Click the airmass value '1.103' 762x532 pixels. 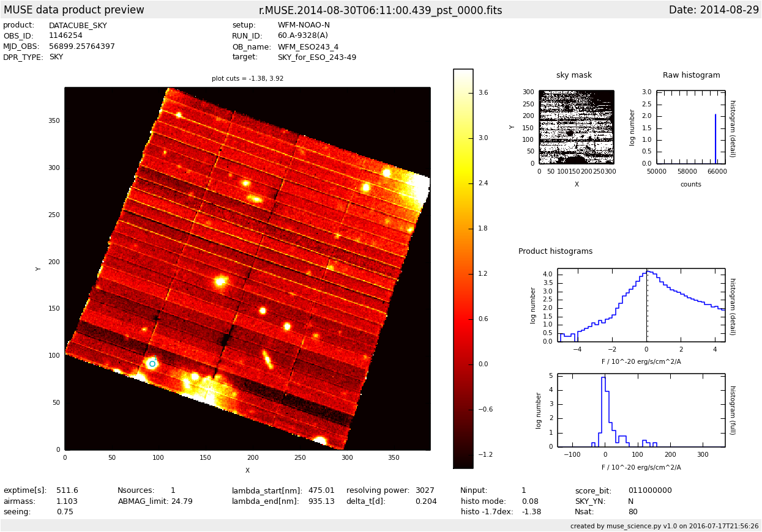point(67,501)
